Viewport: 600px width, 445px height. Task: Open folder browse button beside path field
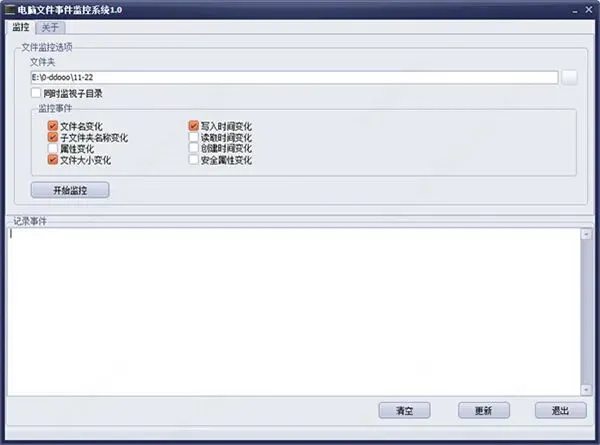569,77
